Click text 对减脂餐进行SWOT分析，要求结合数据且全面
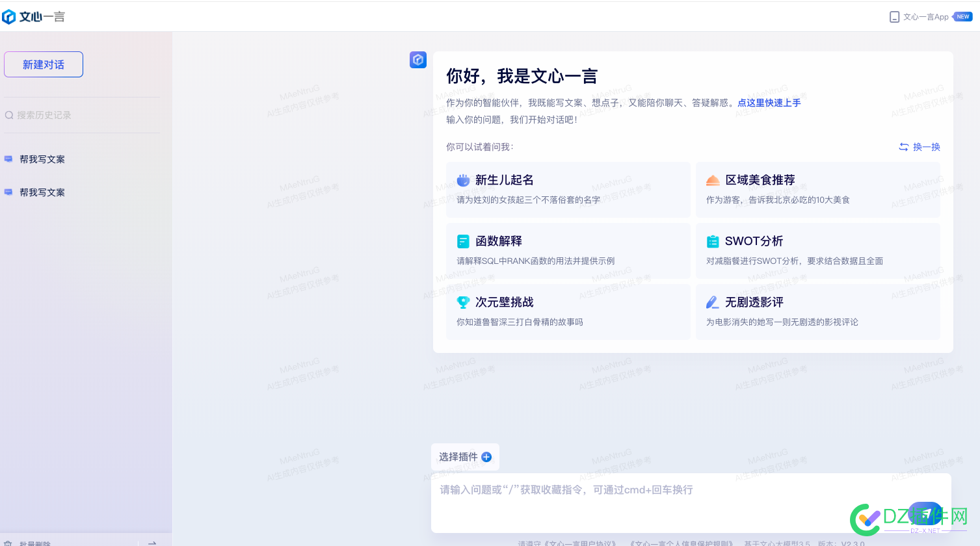Image resolution: width=980 pixels, height=546 pixels. coord(795,261)
